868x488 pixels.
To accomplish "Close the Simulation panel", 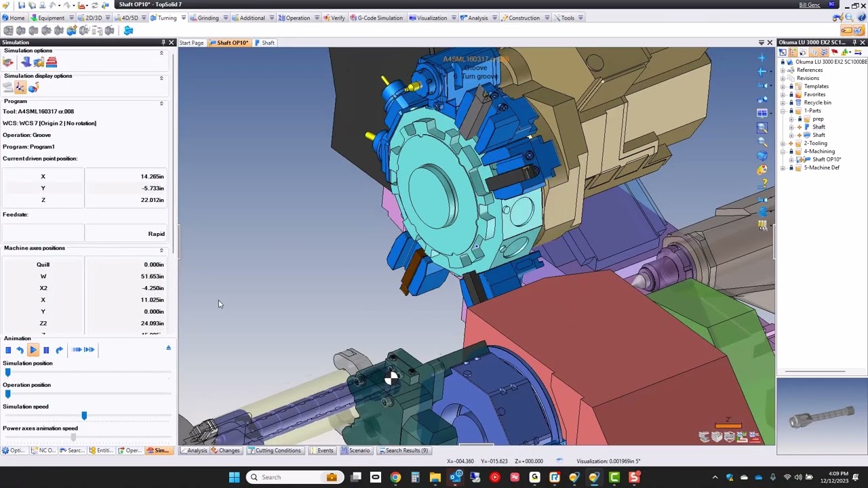I will click(x=171, y=43).
